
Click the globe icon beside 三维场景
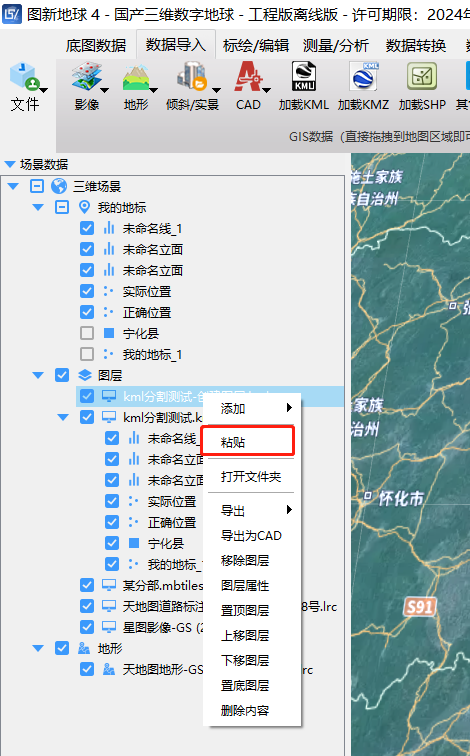59,186
